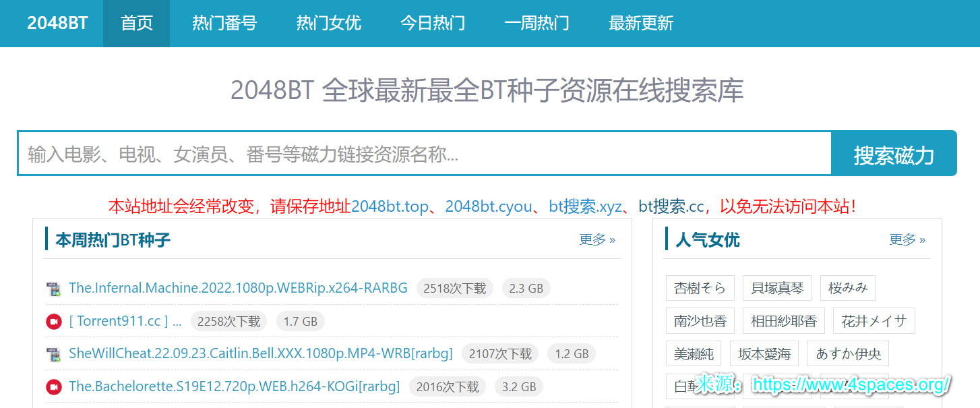This screenshot has height=408, width=980.
Task: Open the 2048BT site logo
Action: (57, 23)
